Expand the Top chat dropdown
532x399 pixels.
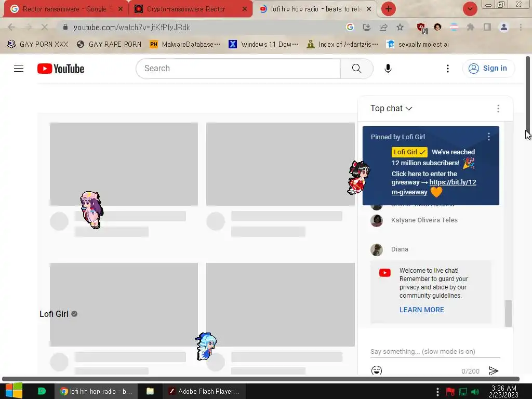[x=391, y=109]
